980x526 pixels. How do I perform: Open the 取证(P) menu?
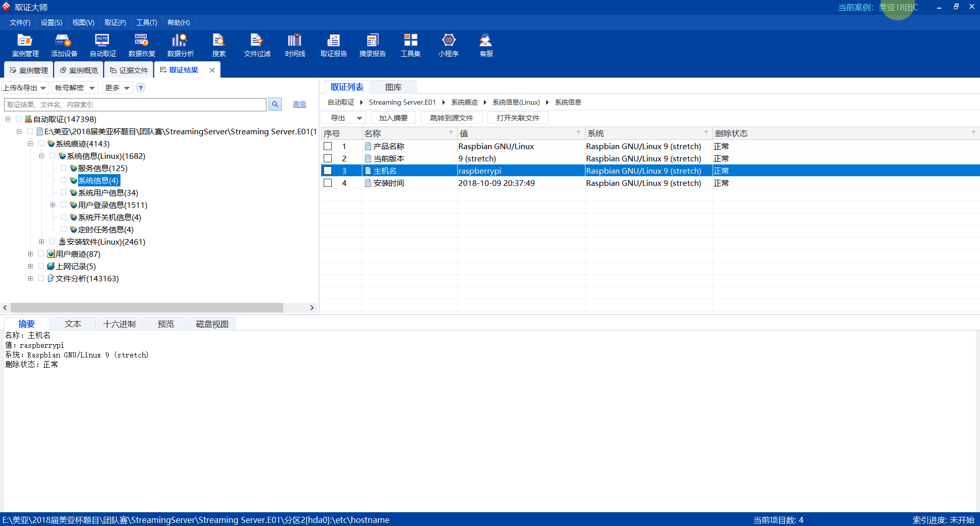point(115,22)
